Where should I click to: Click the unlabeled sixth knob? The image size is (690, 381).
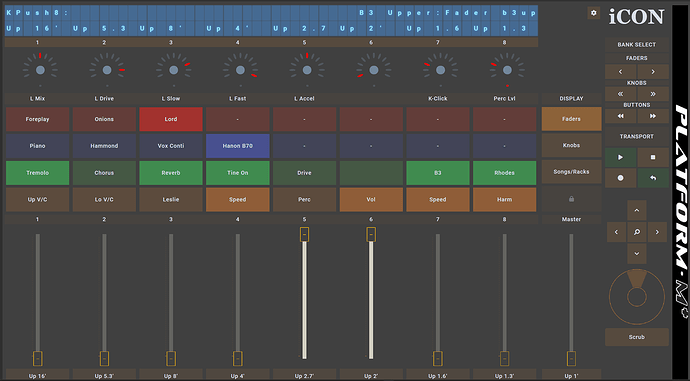coord(374,70)
